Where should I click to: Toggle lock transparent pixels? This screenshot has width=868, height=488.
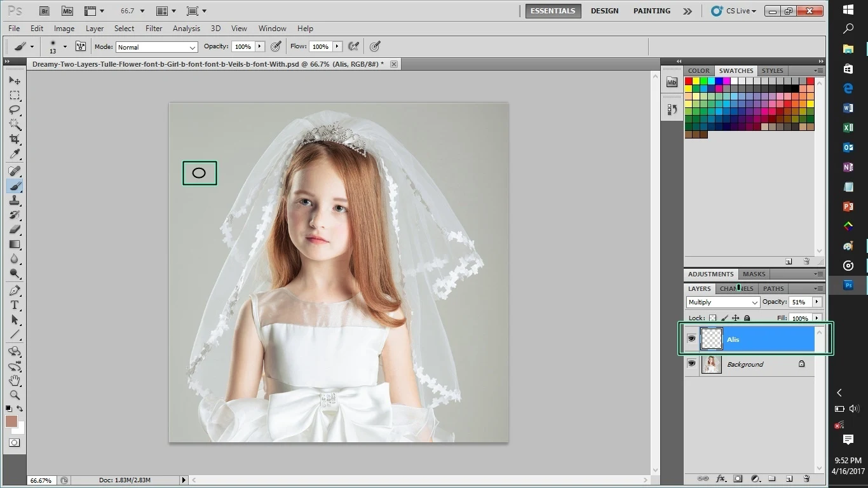(x=712, y=318)
